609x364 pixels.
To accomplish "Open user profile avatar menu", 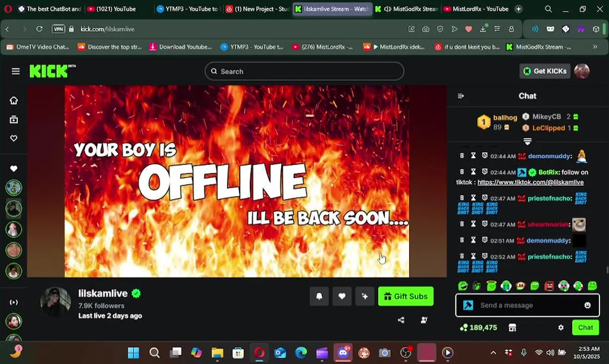I will tap(582, 71).
